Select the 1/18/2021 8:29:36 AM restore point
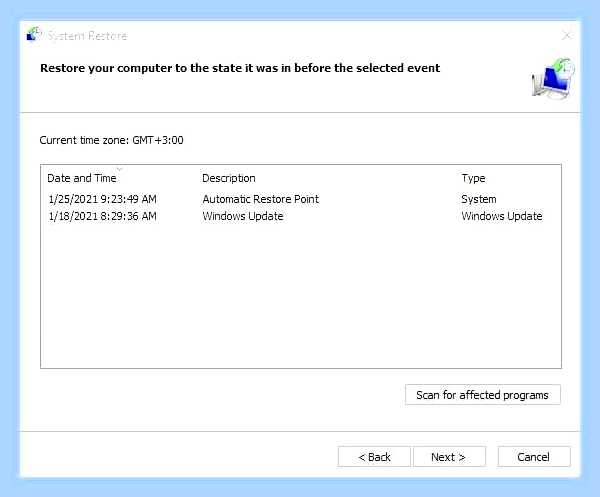The image size is (600, 497). pyautogui.click(x=102, y=216)
